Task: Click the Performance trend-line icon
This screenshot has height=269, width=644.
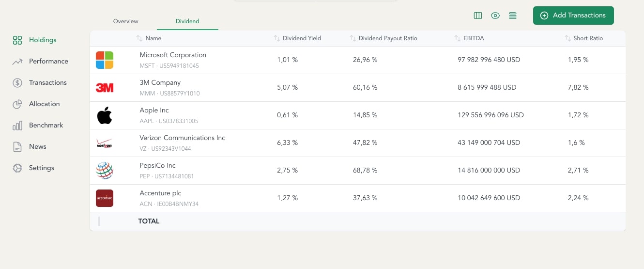Action: [17, 62]
